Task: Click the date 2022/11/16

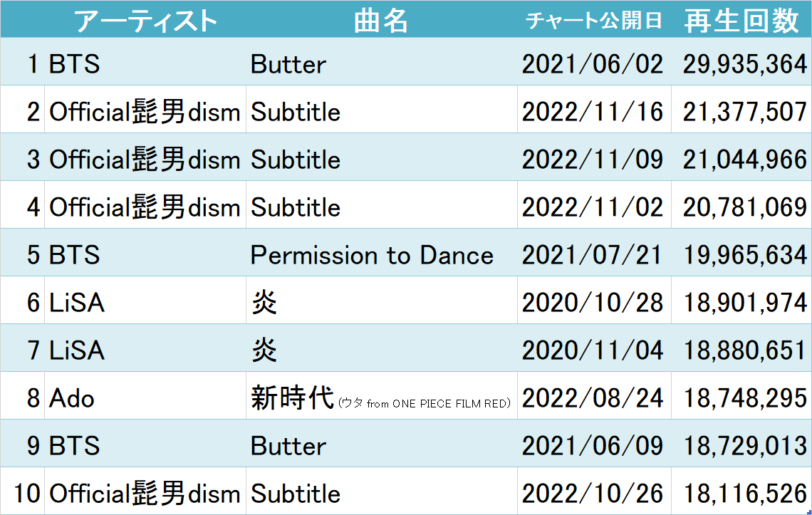Action: (x=593, y=112)
